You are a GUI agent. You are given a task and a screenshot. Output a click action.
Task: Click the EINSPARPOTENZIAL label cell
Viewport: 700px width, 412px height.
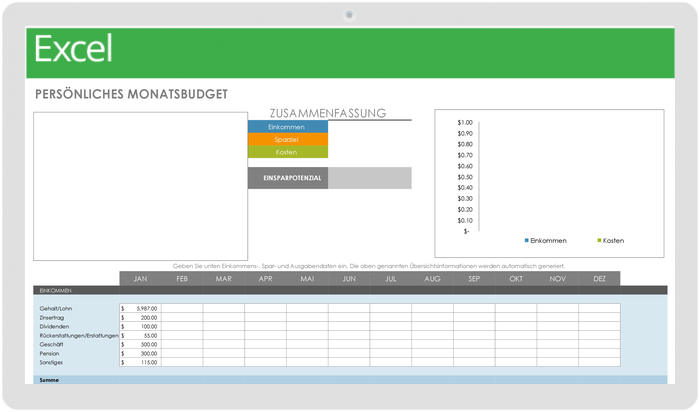coord(288,178)
